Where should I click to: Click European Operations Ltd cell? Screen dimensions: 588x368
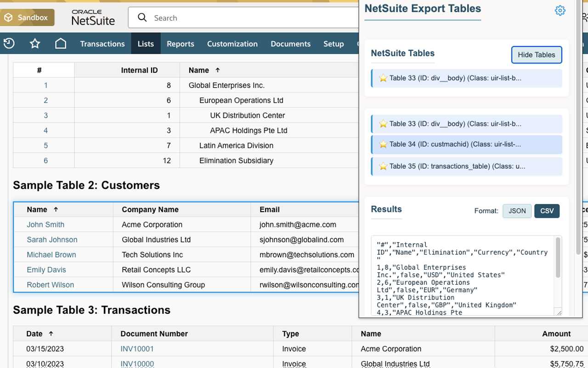(x=241, y=100)
